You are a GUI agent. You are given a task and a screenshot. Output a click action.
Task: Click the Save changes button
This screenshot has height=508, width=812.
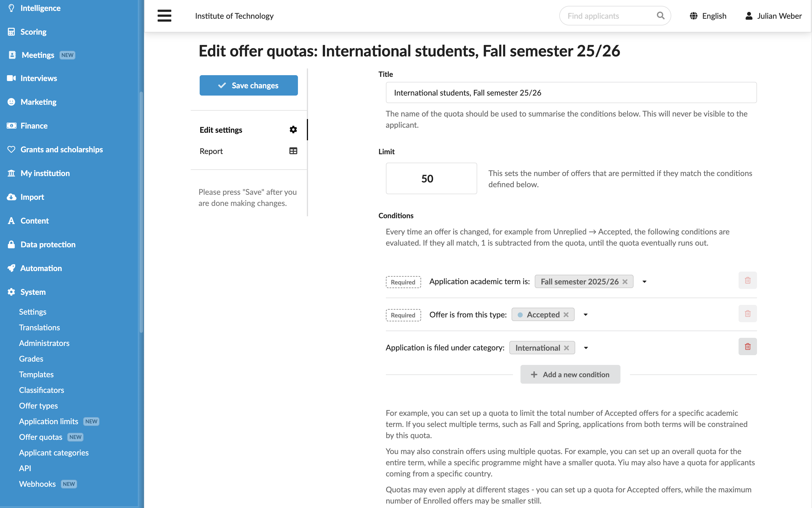pyautogui.click(x=249, y=85)
